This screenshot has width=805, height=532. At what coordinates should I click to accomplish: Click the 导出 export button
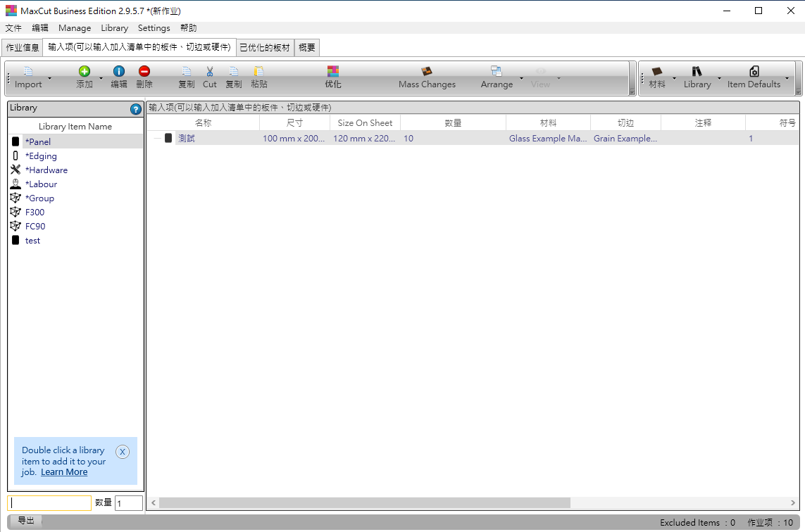click(26, 521)
